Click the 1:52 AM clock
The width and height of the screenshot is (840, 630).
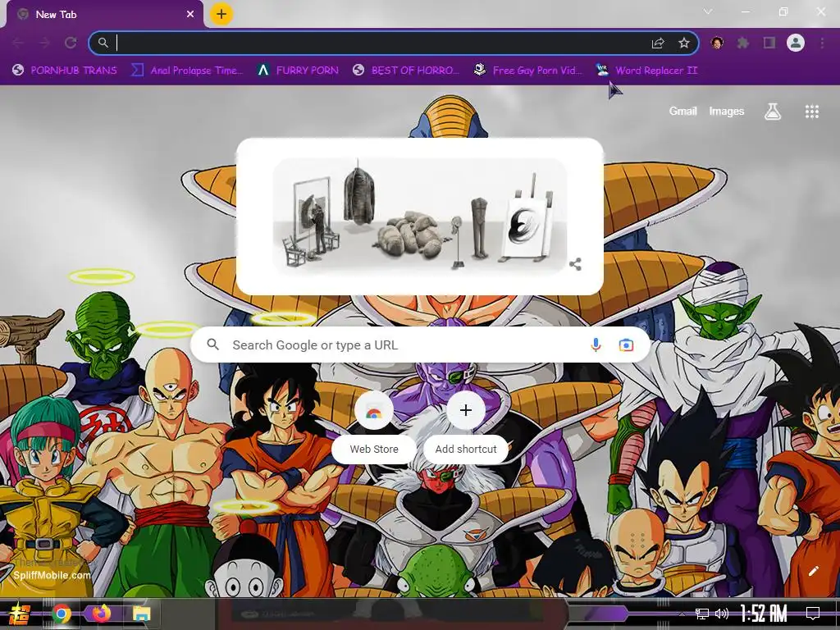(x=764, y=614)
